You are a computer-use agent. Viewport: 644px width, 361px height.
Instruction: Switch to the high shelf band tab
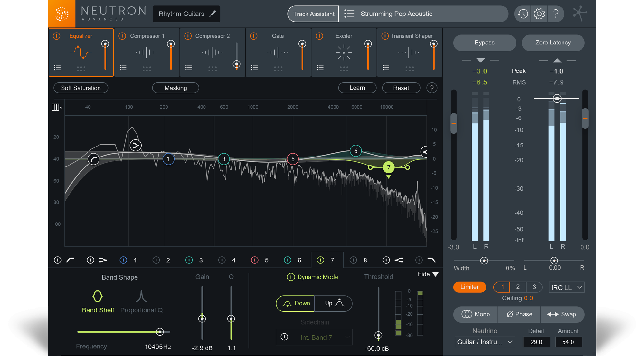pos(399,260)
